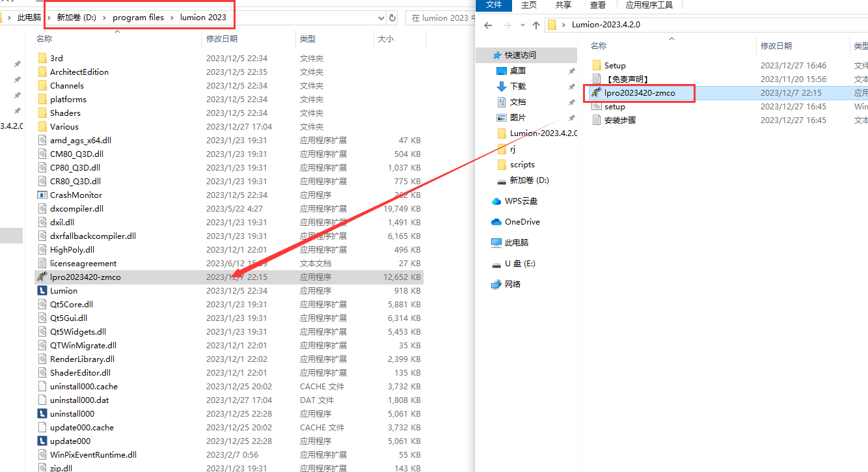Launch the Lumion application executable
Image resolution: width=868 pixels, height=472 pixels.
(65, 290)
